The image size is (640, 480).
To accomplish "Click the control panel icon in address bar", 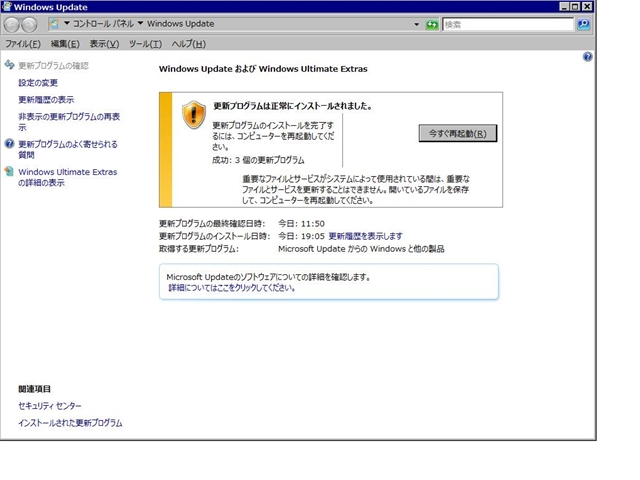I will [54, 24].
